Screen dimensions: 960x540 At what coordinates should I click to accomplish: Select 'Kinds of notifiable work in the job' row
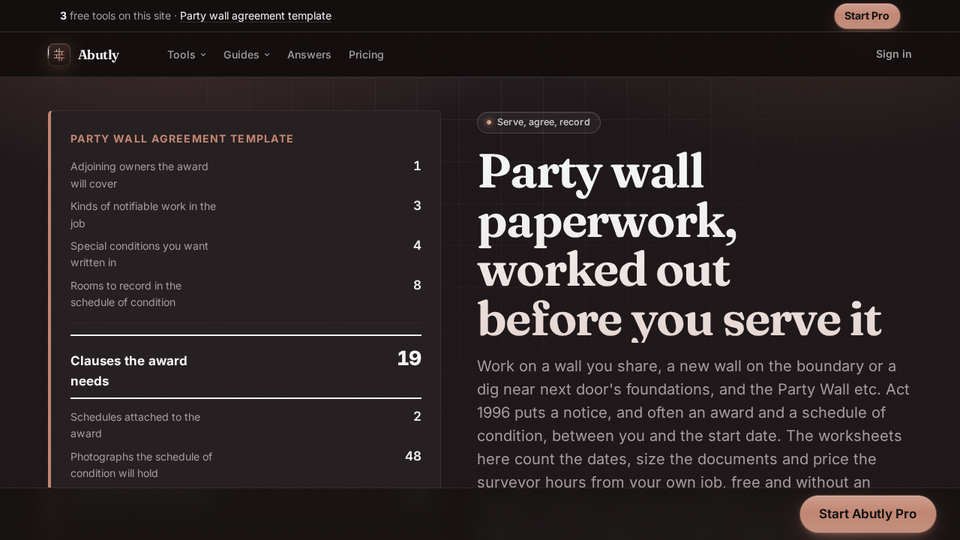(x=246, y=215)
